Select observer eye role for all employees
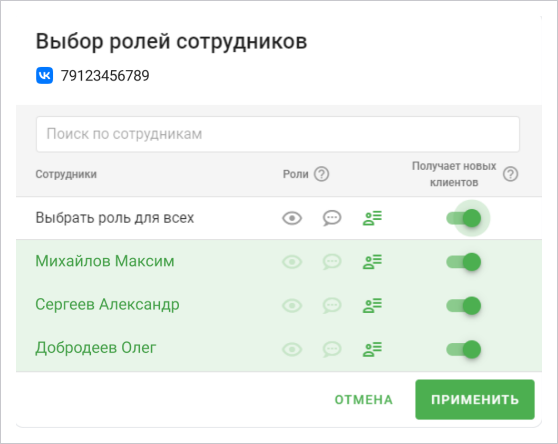This screenshot has height=444, width=558. tap(292, 218)
